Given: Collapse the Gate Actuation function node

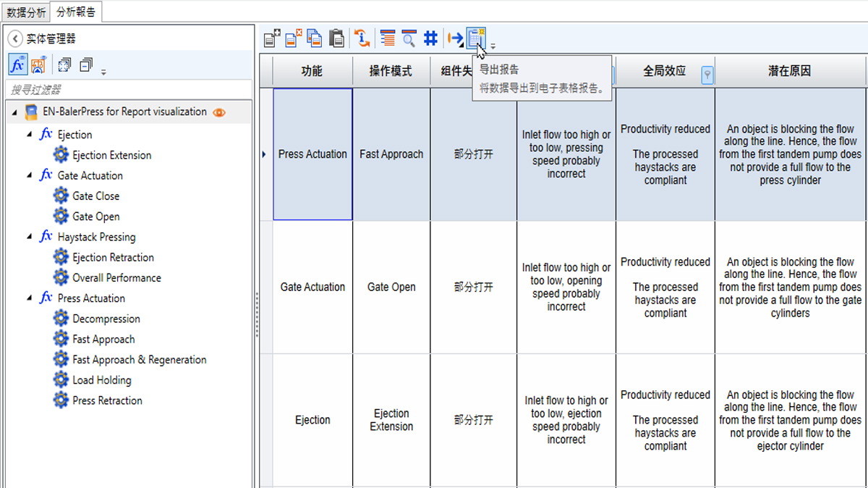Looking at the screenshot, I should tap(30, 175).
